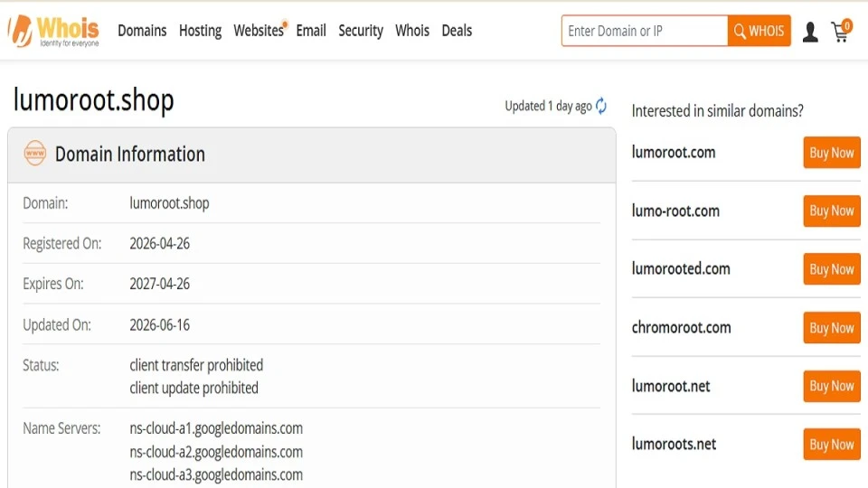Open the Hosting menu
868x488 pixels.
200,31
